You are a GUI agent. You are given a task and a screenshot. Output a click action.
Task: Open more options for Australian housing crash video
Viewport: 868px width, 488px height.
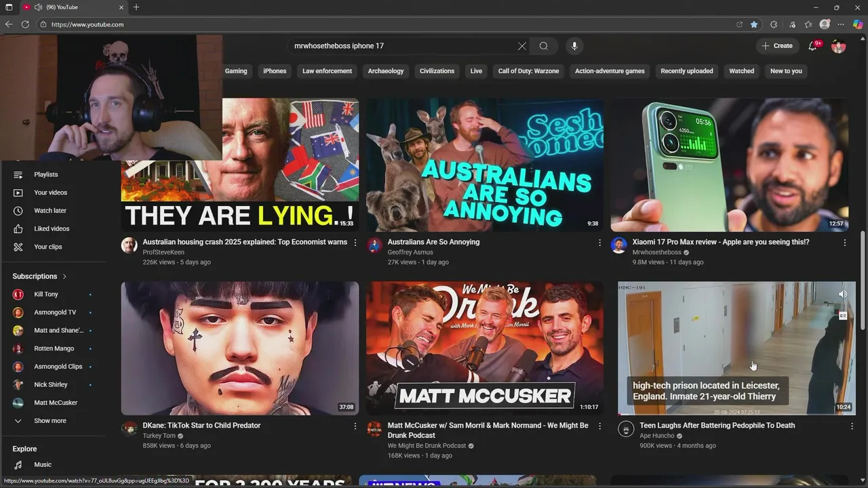pyautogui.click(x=355, y=243)
